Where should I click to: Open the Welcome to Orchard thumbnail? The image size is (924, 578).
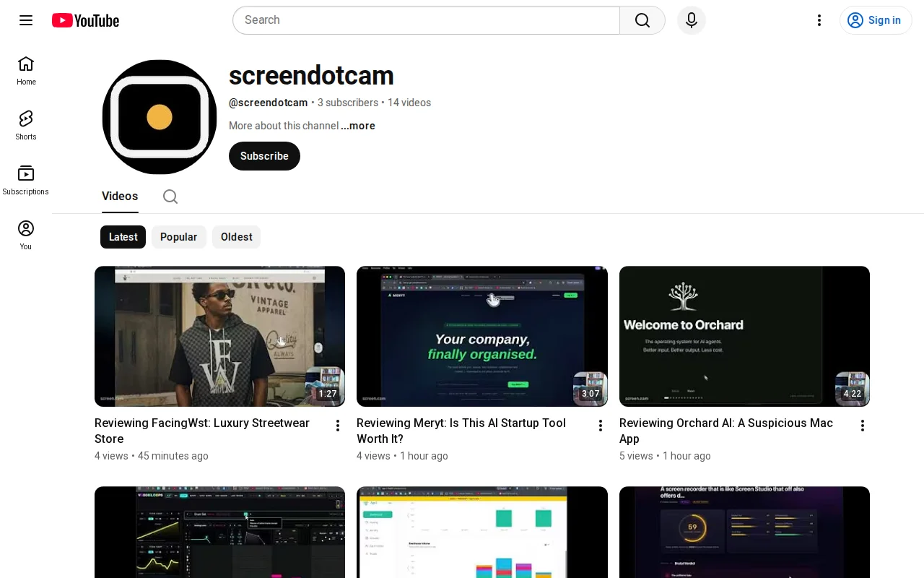744,336
